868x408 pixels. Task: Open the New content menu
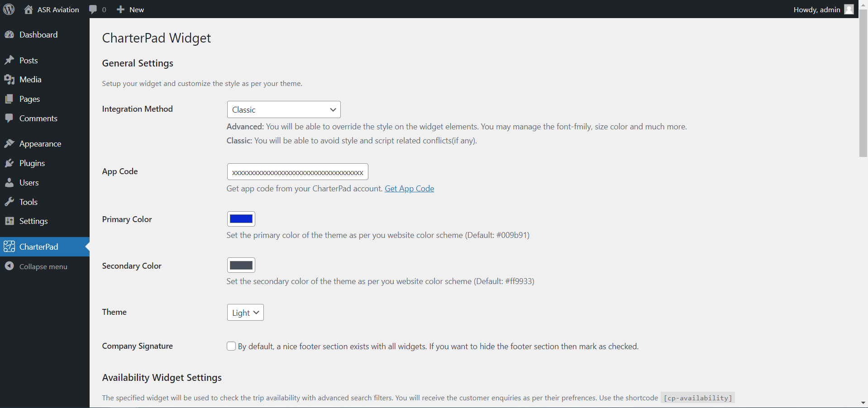(130, 9)
